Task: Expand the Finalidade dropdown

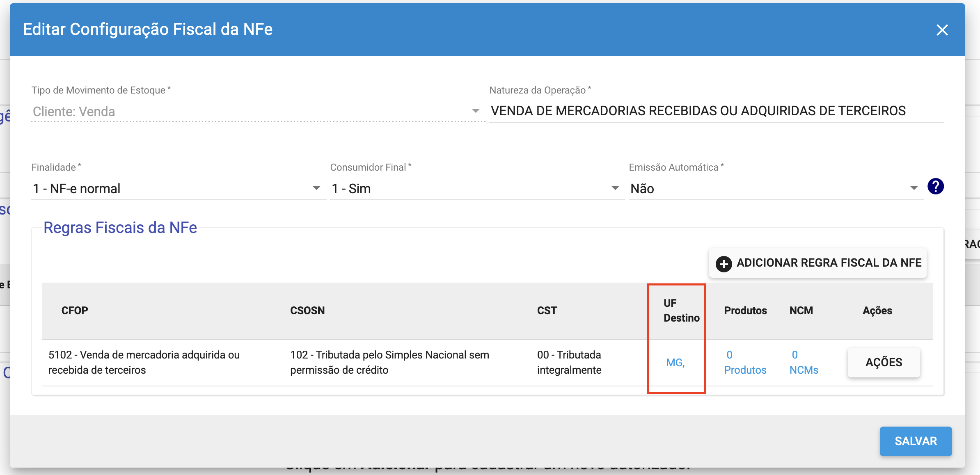Action: point(179,189)
